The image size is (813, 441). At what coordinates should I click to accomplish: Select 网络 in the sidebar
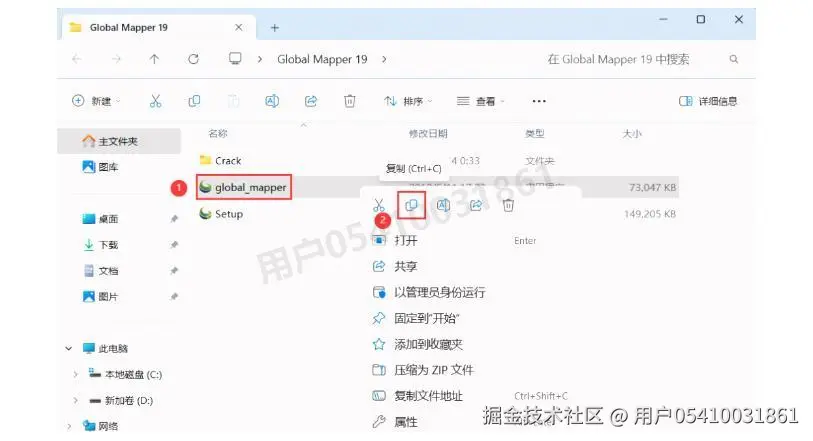[101, 426]
